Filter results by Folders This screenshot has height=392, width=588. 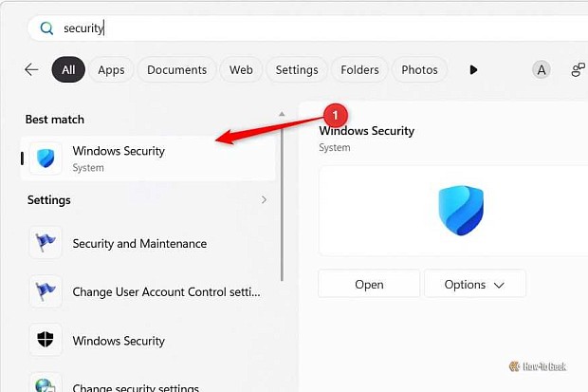click(359, 70)
